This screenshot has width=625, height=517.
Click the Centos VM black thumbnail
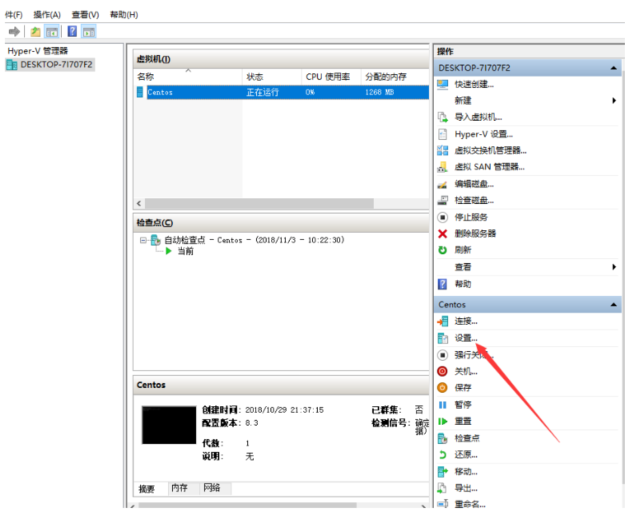(169, 425)
